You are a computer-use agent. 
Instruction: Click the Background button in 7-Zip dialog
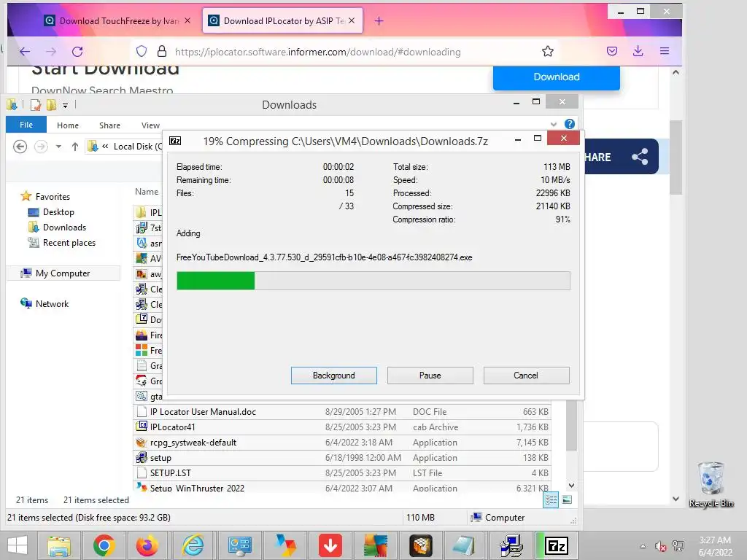[333, 376]
